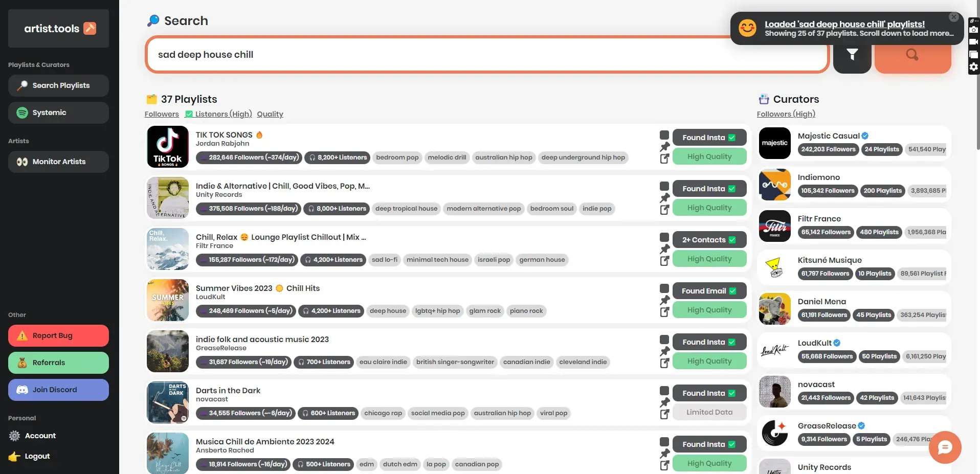This screenshot has height=474, width=980.
Task: Open Search Playlists in sidebar
Action: click(59, 85)
